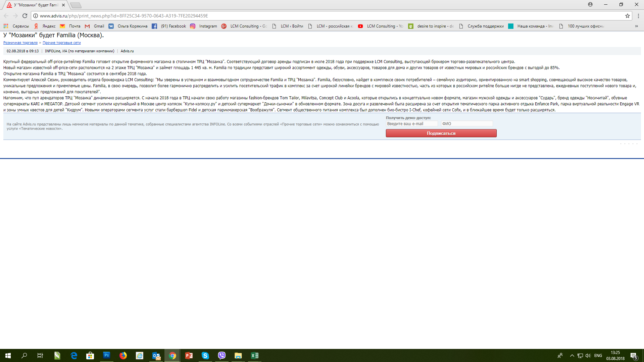Open the network icon in system tray
The height and width of the screenshot is (362, 644).
coord(580,356)
